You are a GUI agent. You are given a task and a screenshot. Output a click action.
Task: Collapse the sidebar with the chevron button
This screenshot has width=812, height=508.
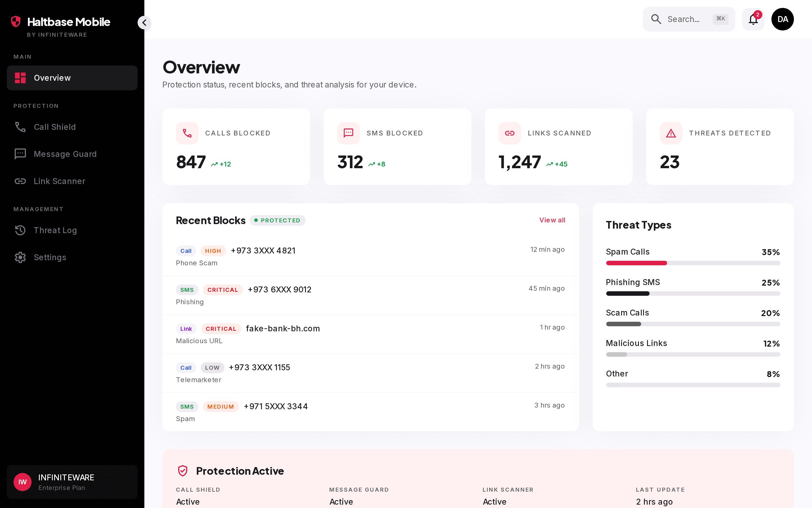[x=144, y=23]
